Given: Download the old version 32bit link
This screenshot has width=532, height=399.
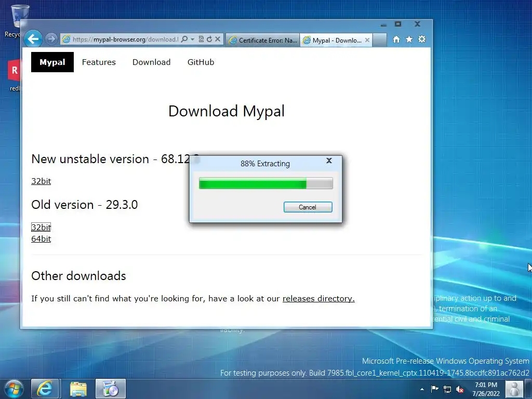Looking at the screenshot, I should [x=41, y=227].
